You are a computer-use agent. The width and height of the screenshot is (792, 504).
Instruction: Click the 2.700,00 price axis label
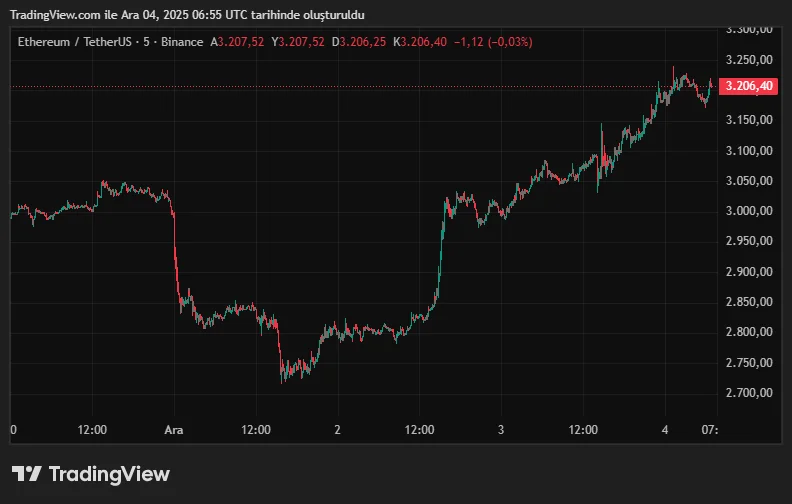[749, 393]
